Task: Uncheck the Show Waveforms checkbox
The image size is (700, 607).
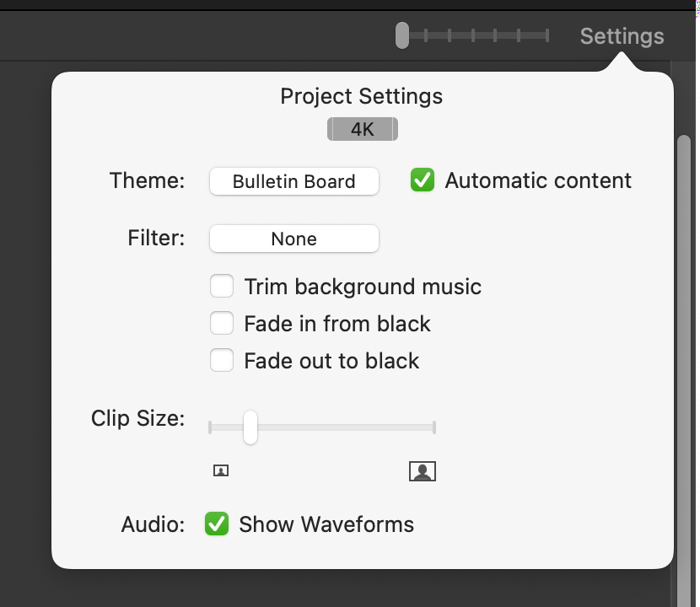Action: (x=217, y=524)
